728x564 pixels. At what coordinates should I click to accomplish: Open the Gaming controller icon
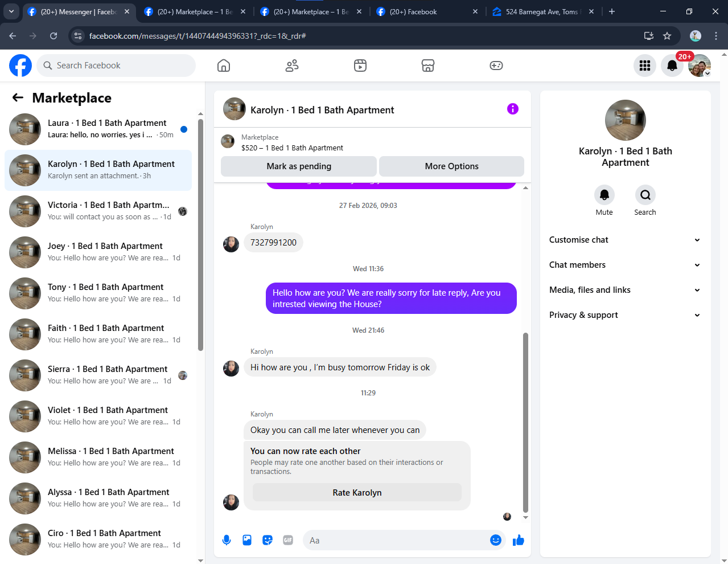click(496, 66)
